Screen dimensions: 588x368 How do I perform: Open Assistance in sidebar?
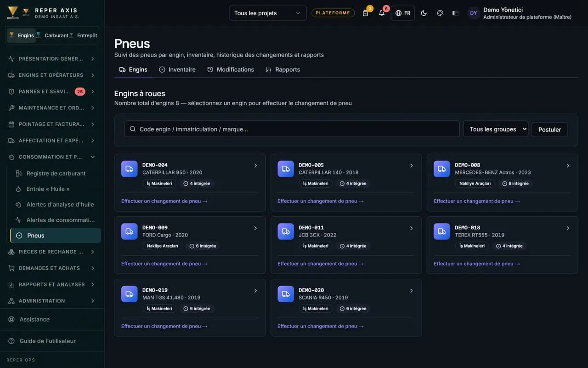(x=52, y=319)
